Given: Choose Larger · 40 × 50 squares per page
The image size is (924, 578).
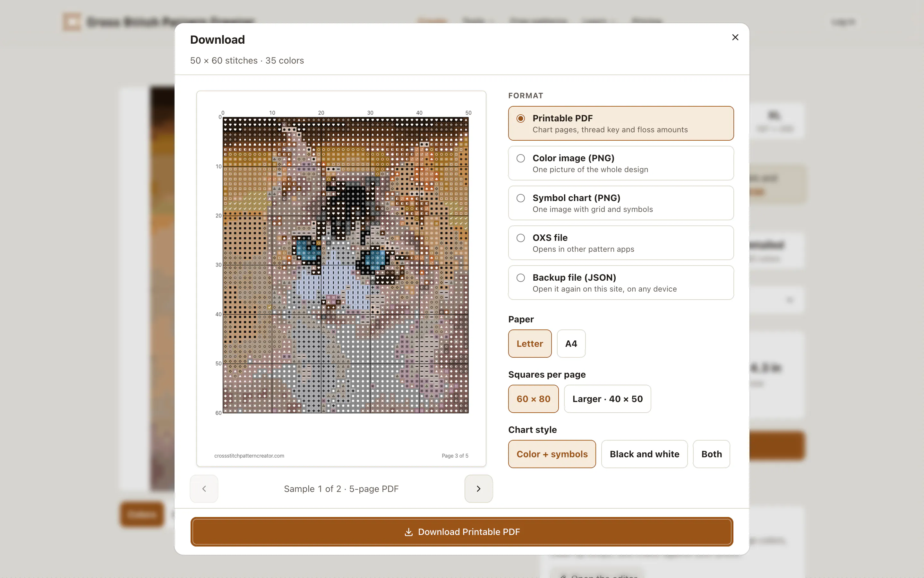Looking at the screenshot, I should [607, 399].
